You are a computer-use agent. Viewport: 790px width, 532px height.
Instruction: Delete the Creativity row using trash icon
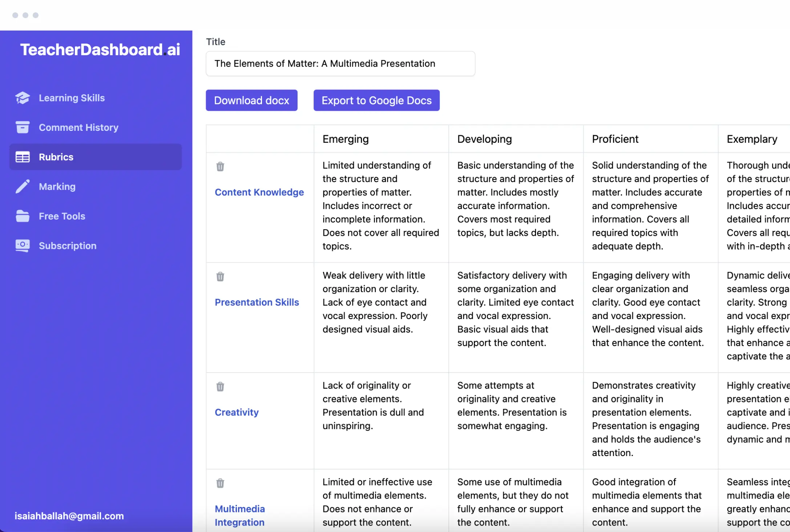coord(220,387)
